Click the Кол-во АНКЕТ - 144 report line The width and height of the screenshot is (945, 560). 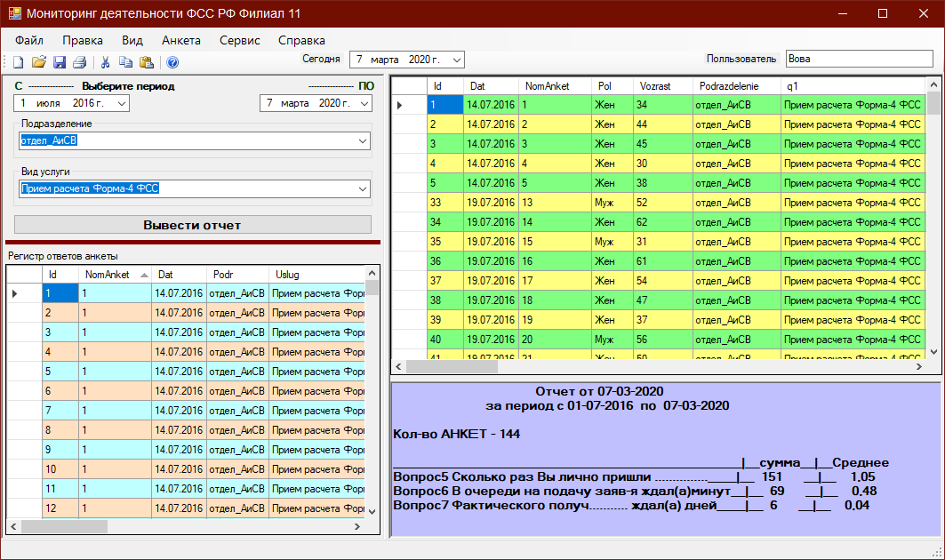pos(456,434)
